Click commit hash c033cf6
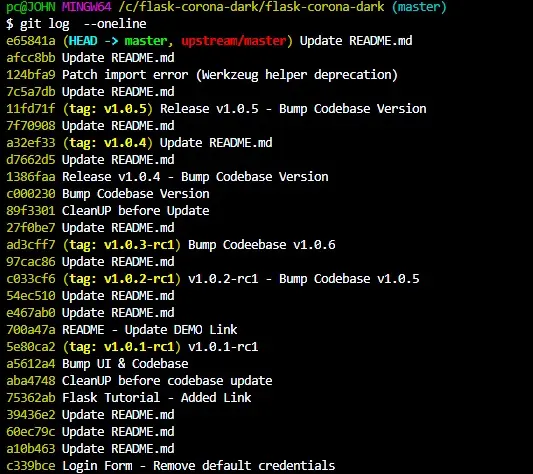Viewport: 533px width, 474px height. 31,279
